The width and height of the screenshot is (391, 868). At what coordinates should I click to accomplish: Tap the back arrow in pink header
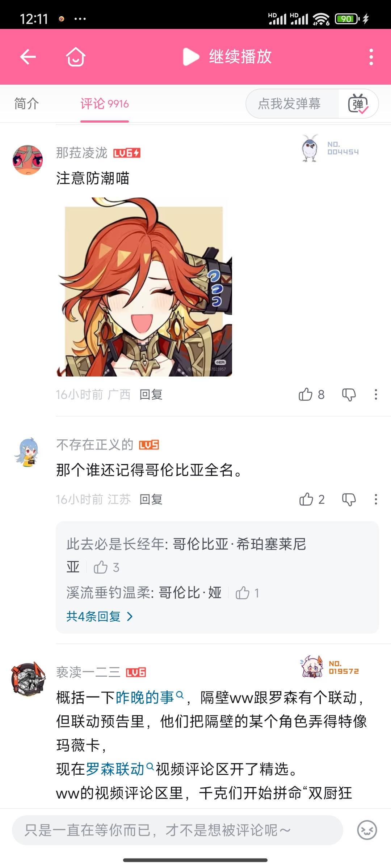pyautogui.click(x=28, y=57)
